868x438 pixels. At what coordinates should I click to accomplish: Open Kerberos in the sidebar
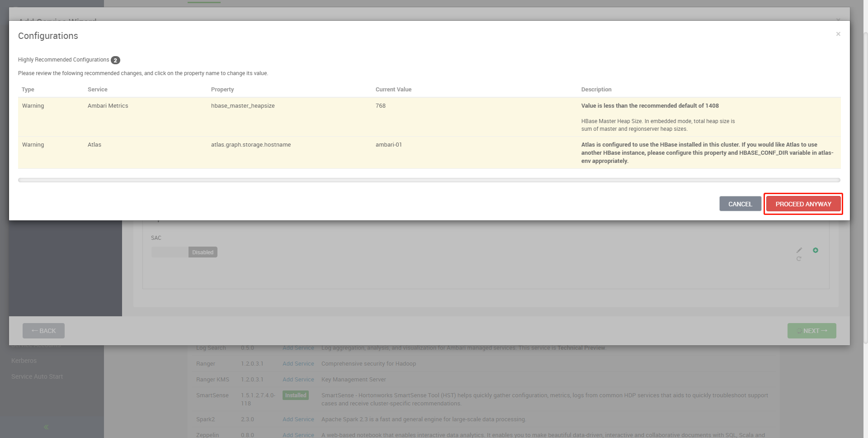(x=24, y=361)
